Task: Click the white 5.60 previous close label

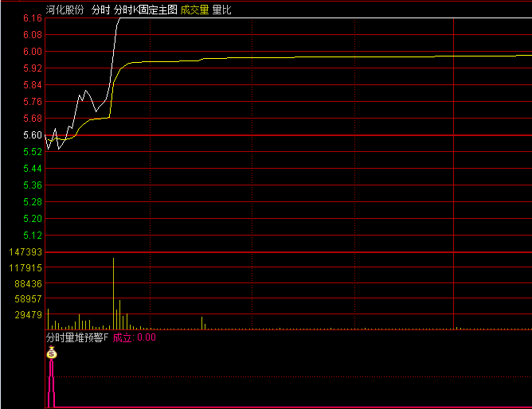Action: [x=33, y=135]
